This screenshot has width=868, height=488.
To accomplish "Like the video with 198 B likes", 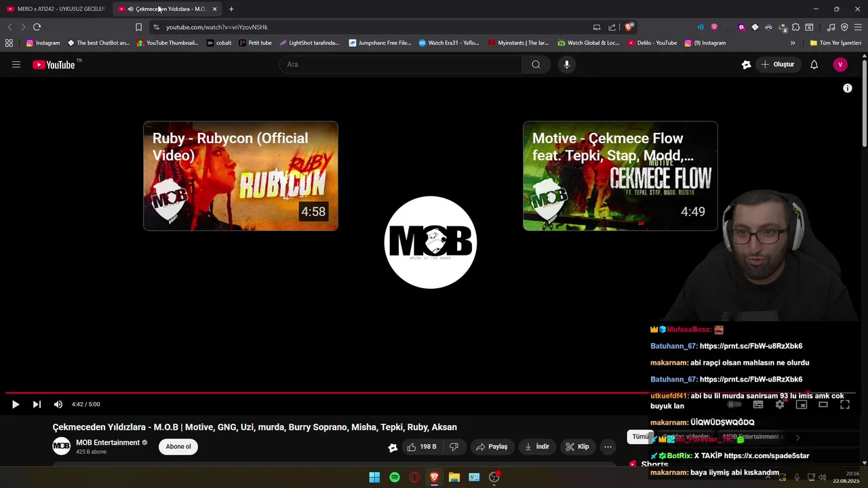I will click(420, 447).
